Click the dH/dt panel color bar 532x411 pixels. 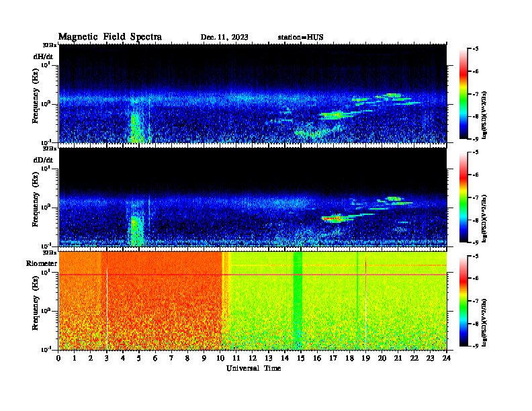click(x=463, y=94)
